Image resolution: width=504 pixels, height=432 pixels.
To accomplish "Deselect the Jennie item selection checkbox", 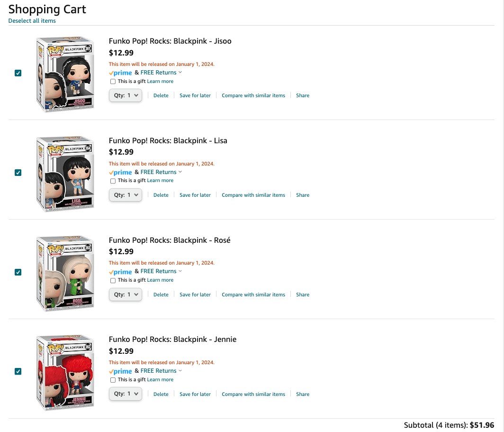I will (18, 371).
